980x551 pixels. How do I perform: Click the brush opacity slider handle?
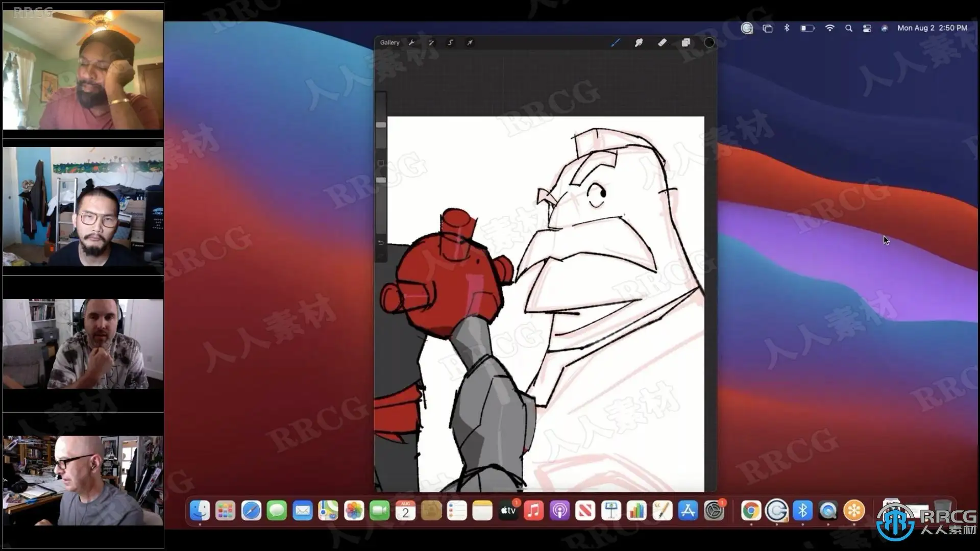tap(381, 180)
